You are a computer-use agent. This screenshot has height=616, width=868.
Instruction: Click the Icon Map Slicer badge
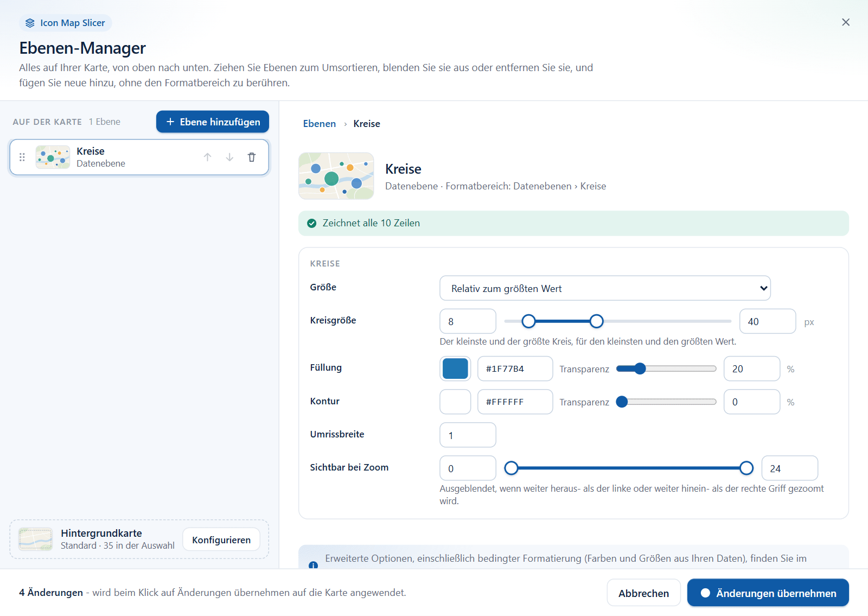[66, 23]
